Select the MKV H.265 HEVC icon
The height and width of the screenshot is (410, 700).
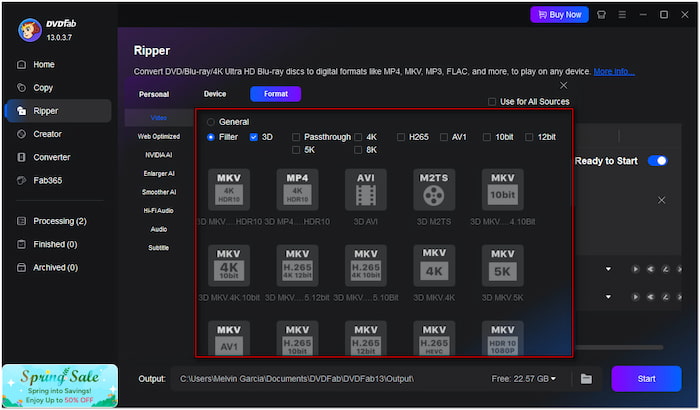pyautogui.click(x=434, y=338)
